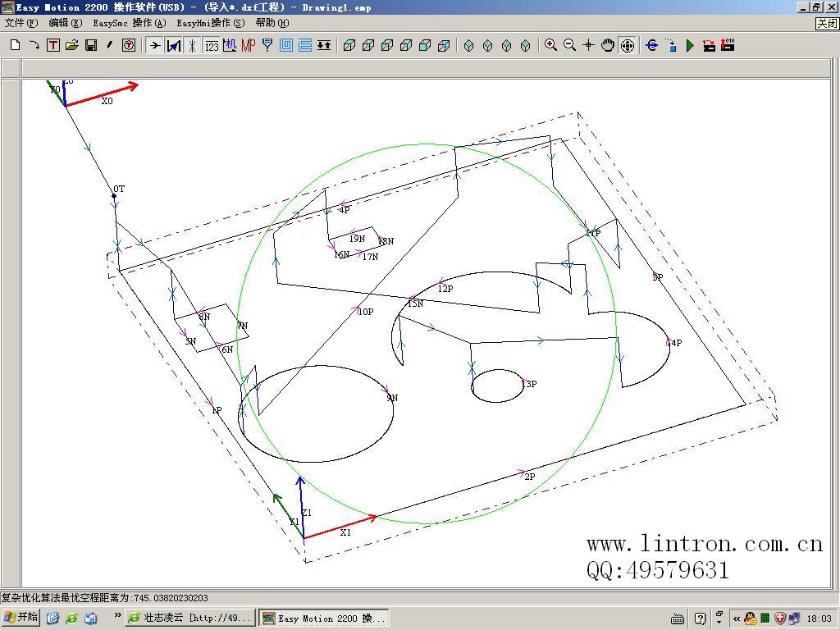Click the Windows 开始 start button
This screenshot has width=840, height=630.
pyautogui.click(x=21, y=618)
